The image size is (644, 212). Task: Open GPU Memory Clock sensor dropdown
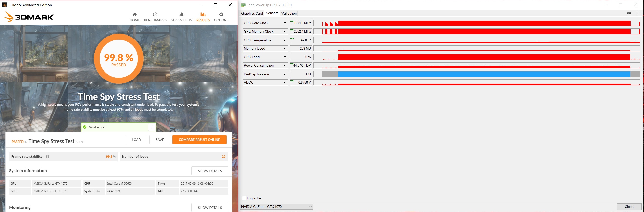(x=285, y=31)
